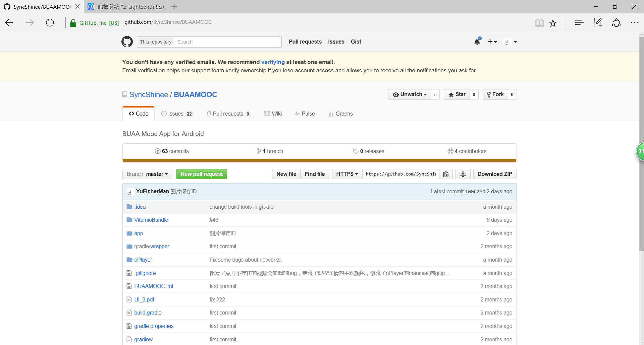Open the .gitignore file
This screenshot has width=644, height=345.
click(x=145, y=273)
